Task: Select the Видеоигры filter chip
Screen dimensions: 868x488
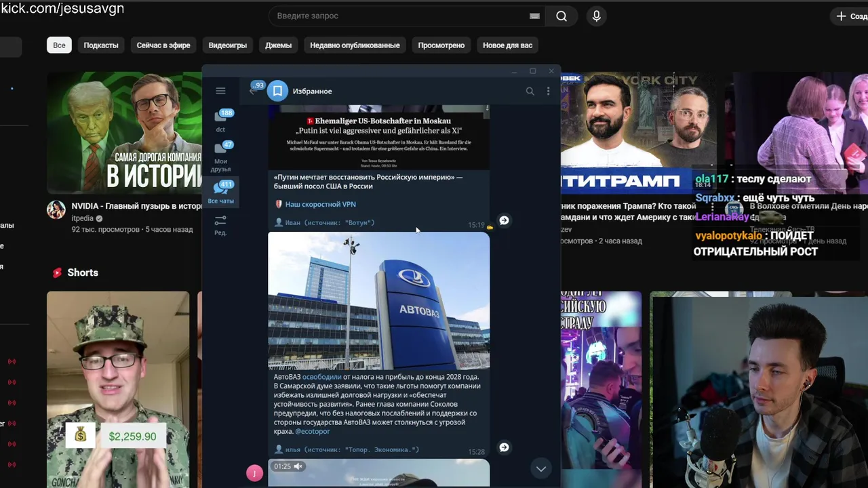Action: coord(228,45)
